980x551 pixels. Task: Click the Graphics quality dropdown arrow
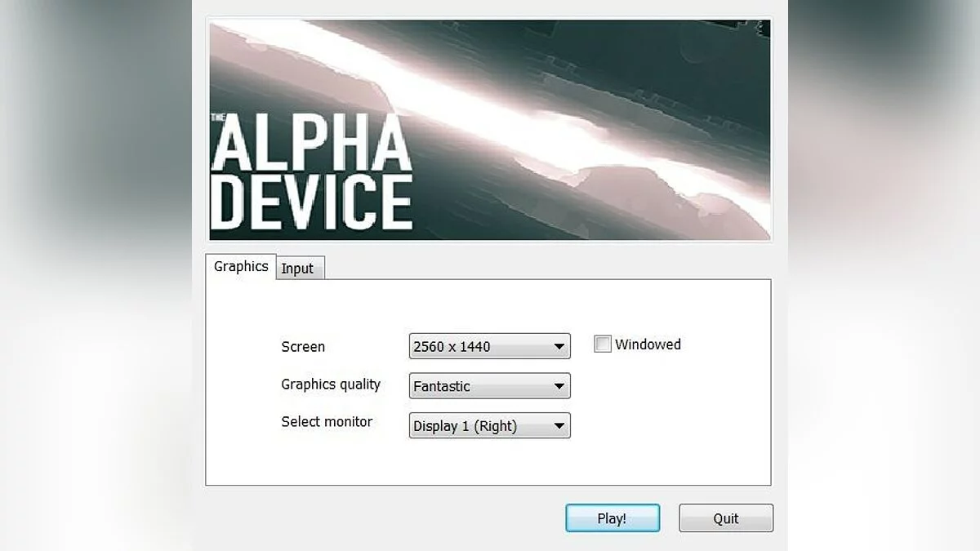click(x=560, y=385)
